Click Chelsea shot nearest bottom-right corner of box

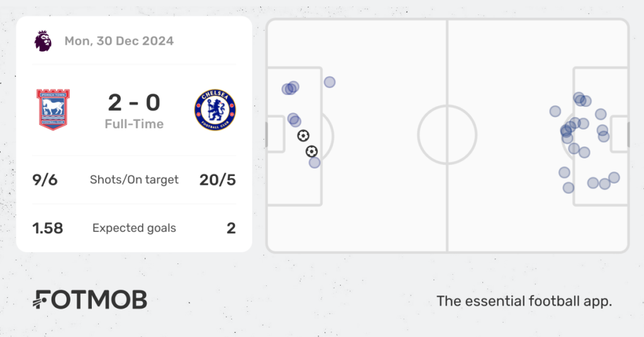click(614, 177)
